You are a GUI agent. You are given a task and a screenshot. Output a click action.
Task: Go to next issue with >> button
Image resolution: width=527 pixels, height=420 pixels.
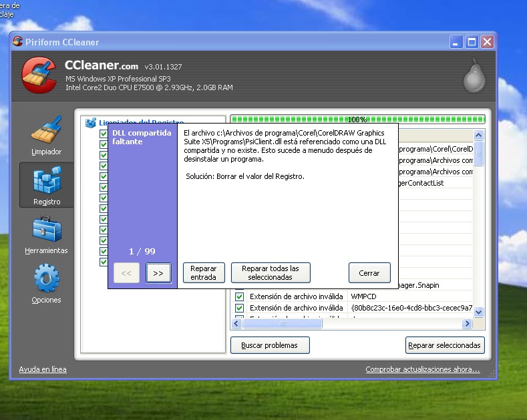click(158, 273)
